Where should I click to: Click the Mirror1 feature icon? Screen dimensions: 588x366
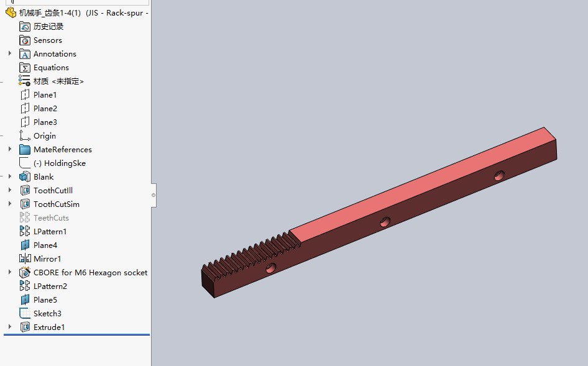25,258
